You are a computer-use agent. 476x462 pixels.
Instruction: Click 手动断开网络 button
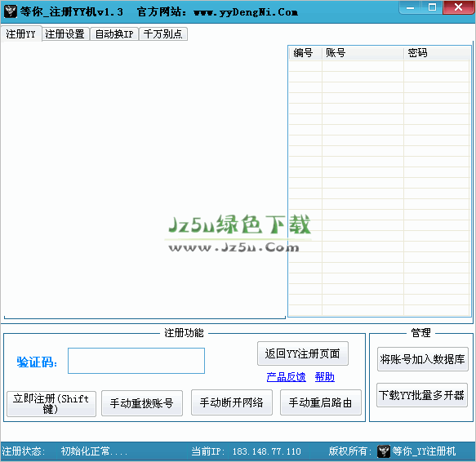[232, 402]
